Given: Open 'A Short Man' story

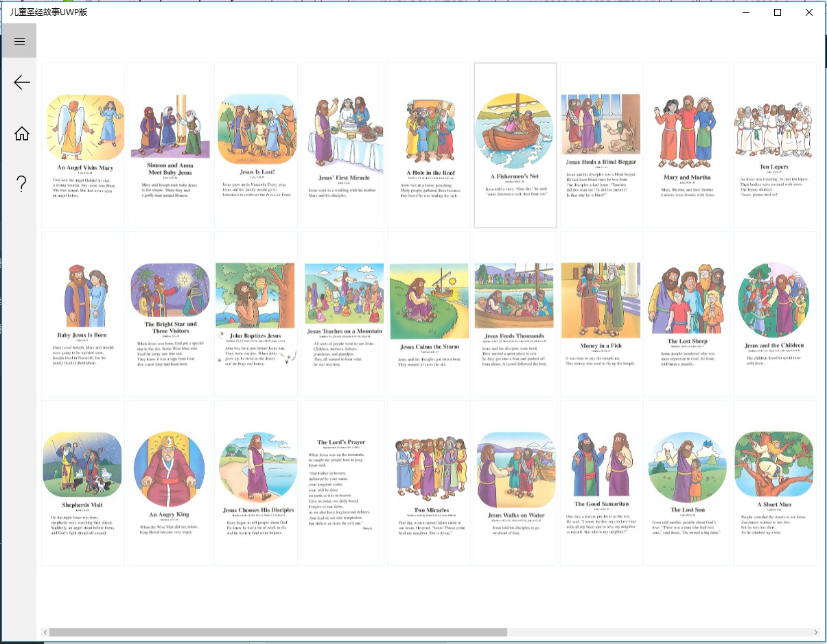Looking at the screenshot, I should click(x=775, y=483).
